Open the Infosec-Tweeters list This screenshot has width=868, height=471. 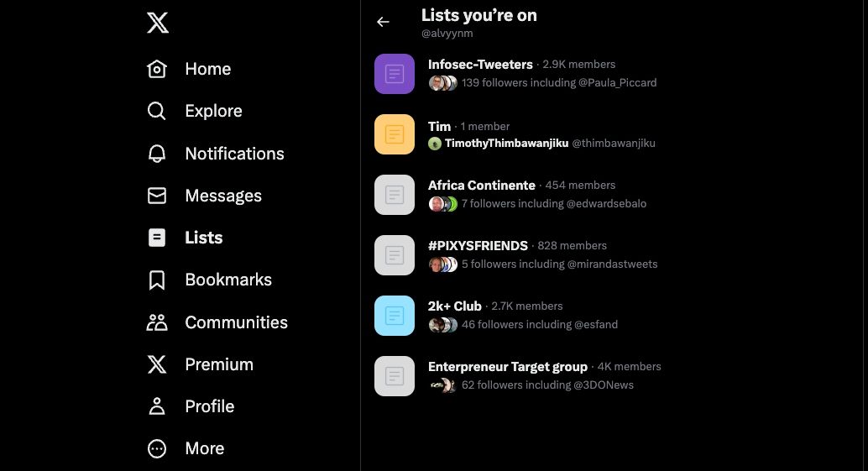[x=480, y=65]
